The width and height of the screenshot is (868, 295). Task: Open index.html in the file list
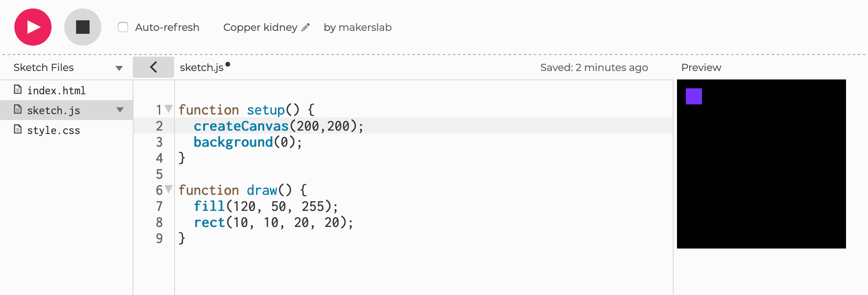coord(56,90)
